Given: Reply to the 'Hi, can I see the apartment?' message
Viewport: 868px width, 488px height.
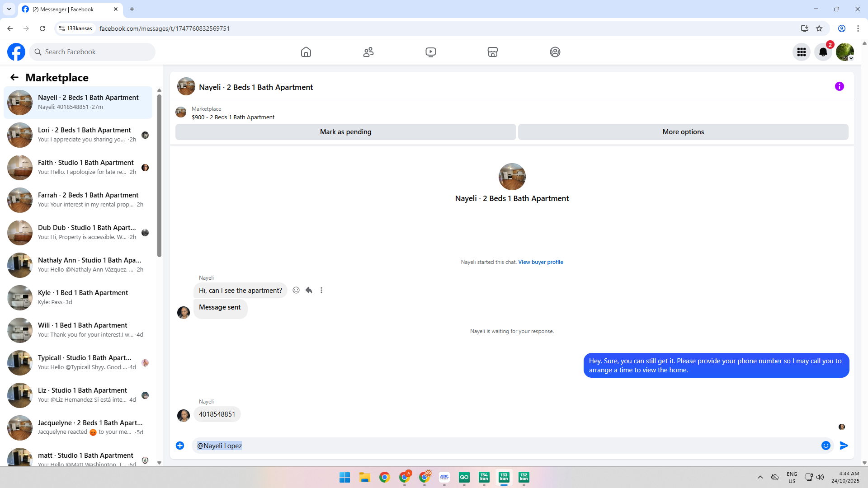Looking at the screenshot, I should (309, 290).
